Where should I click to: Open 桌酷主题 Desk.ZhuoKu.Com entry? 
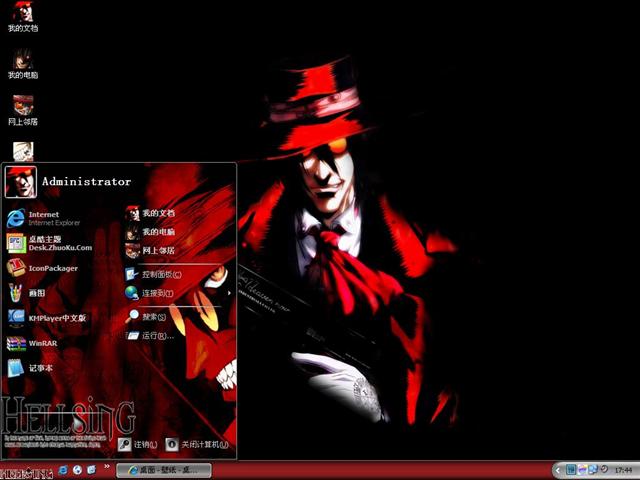[x=49, y=243]
